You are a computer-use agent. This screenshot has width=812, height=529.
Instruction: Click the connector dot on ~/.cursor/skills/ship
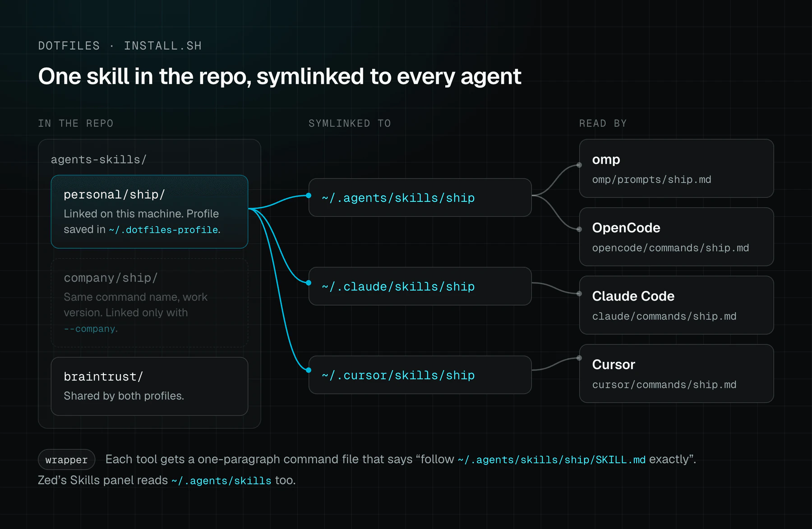(x=309, y=370)
